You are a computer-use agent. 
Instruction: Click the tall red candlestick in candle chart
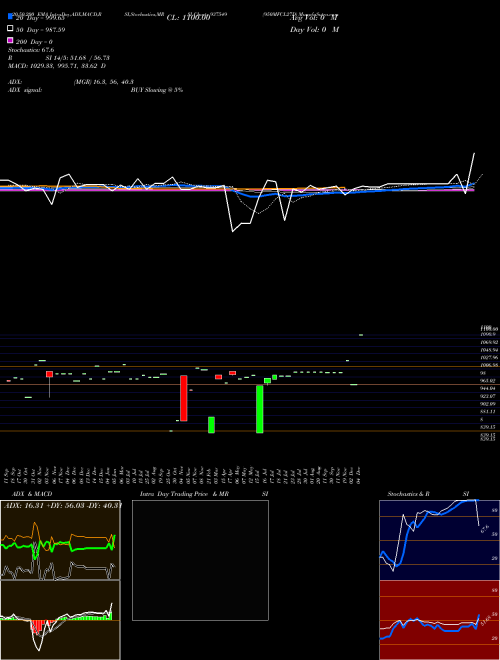point(184,398)
